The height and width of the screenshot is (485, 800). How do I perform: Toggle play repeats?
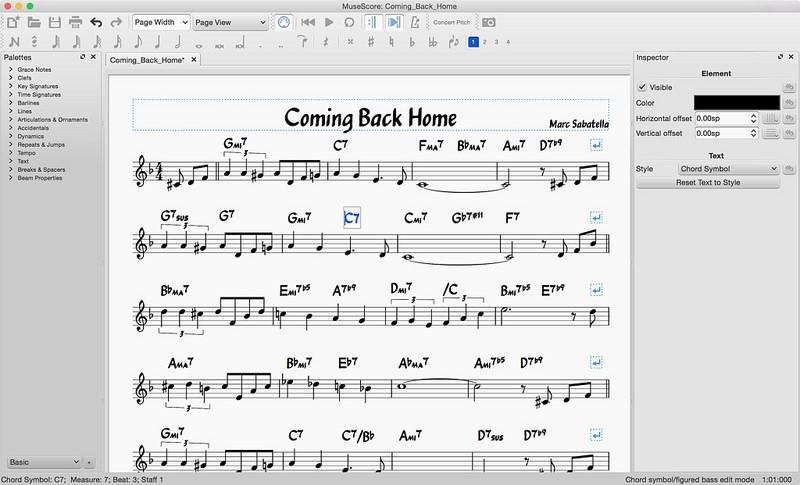tap(372, 22)
